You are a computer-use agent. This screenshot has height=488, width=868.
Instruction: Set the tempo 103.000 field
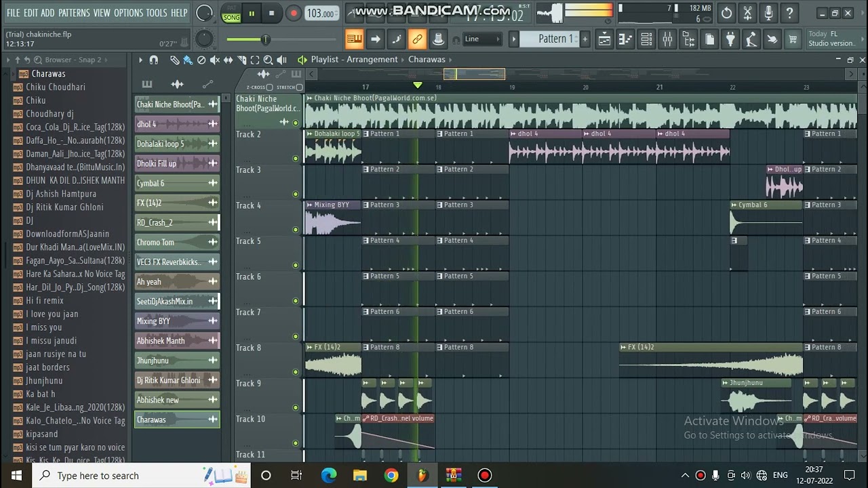click(320, 13)
